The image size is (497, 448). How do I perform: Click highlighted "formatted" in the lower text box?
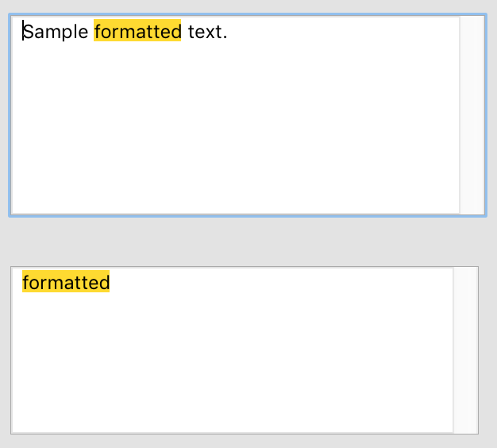coord(66,282)
